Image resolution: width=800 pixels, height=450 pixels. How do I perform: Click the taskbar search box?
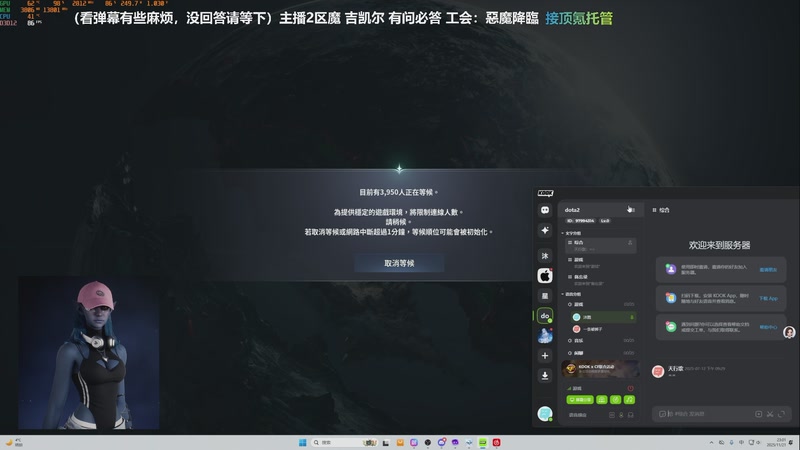click(x=345, y=442)
